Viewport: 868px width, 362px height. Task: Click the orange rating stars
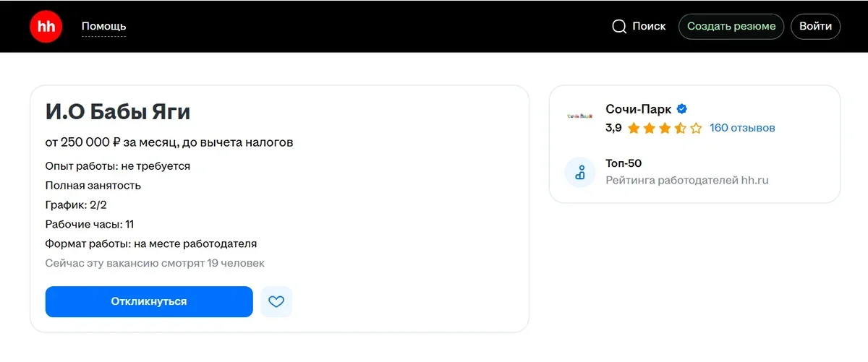(x=665, y=129)
